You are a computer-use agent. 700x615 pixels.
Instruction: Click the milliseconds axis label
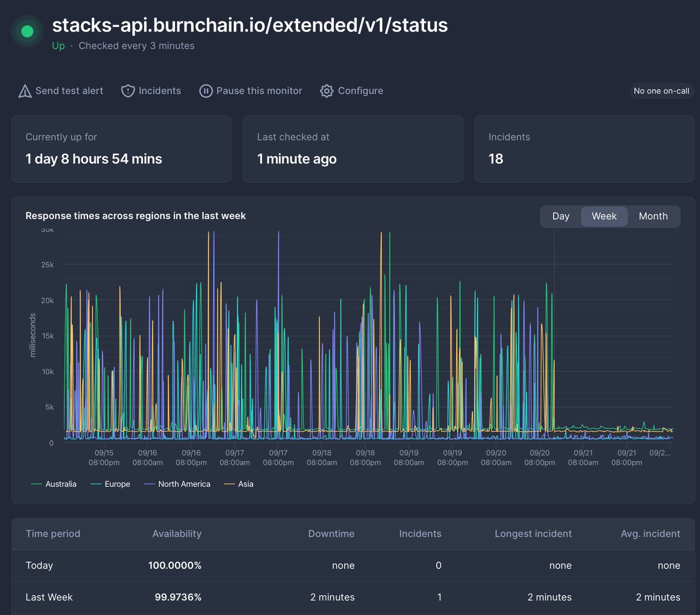(33, 335)
